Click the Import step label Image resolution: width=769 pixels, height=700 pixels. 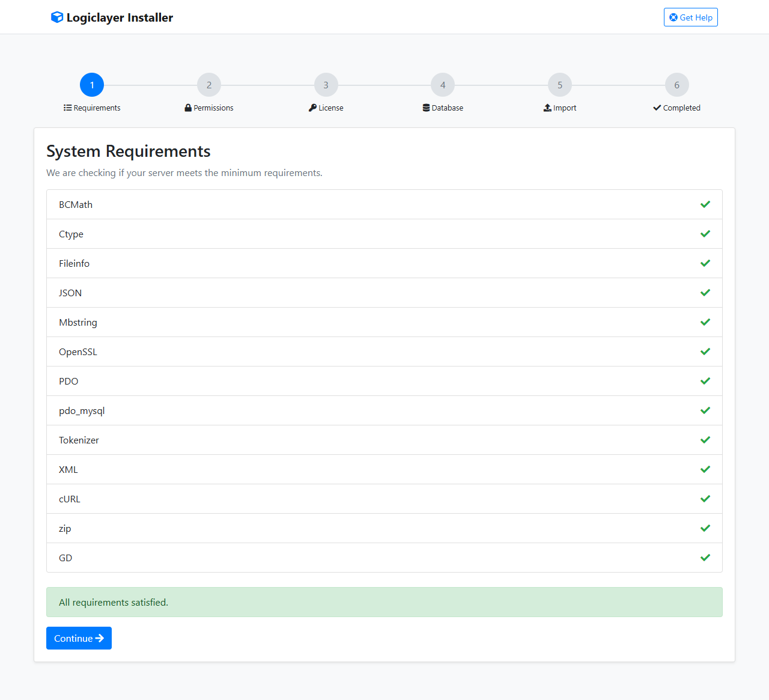pyautogui.click(x=560, y=108)
